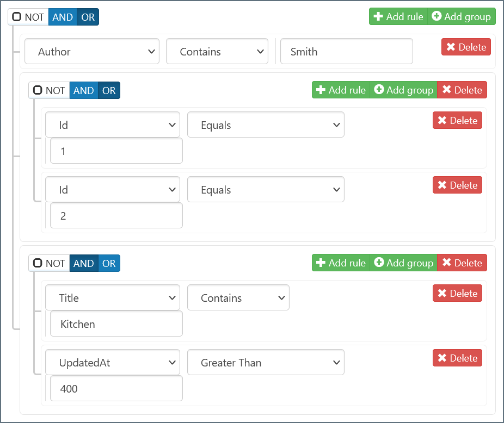Click the X icon to delete the Title Contains rule
This screenshot has height=423, width=504.
coord(442,294)
